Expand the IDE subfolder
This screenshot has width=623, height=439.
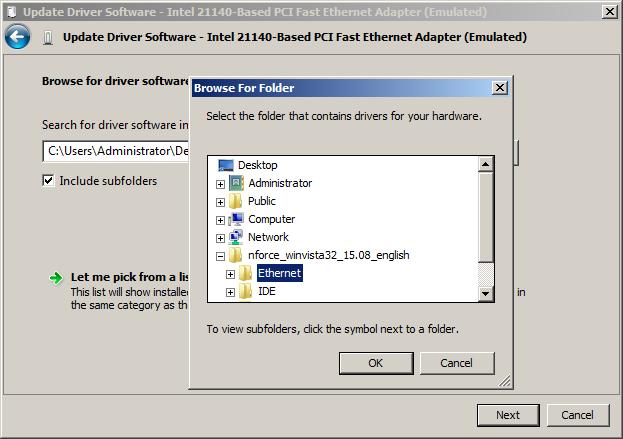(230, 292)
